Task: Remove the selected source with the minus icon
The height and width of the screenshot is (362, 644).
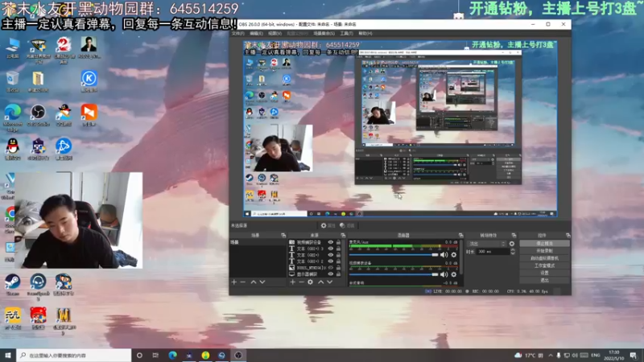Action: pyautogui.click(x=301, y=282)
